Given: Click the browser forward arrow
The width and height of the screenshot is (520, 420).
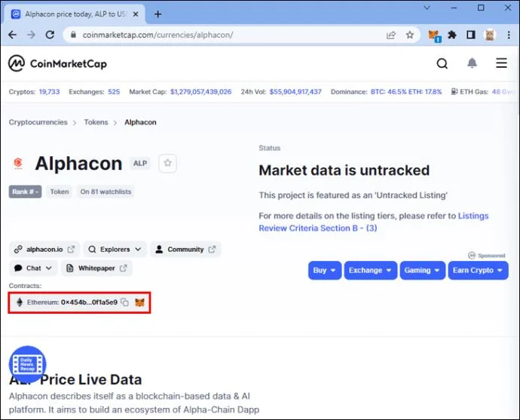Looking at the screenshot, I should click(x=31, y=35).
